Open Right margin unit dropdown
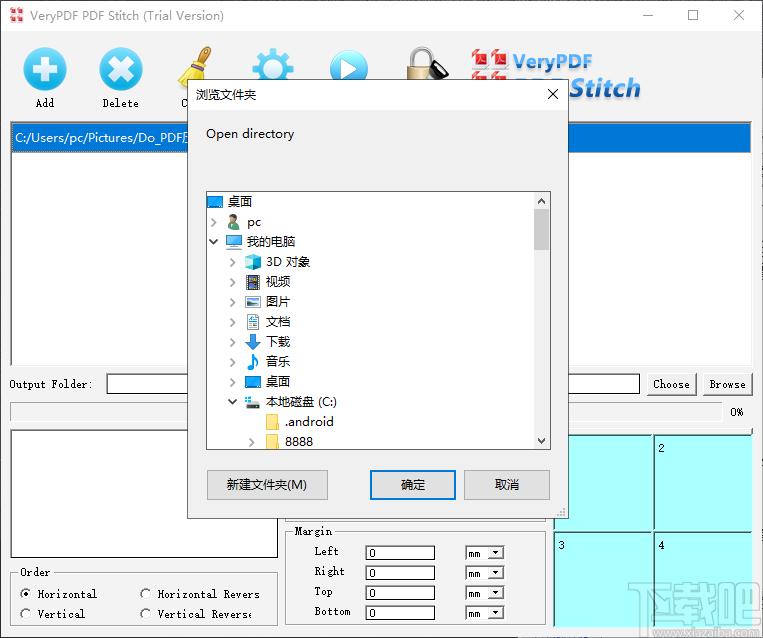This screenshot has height=638, width=763. 495,573
